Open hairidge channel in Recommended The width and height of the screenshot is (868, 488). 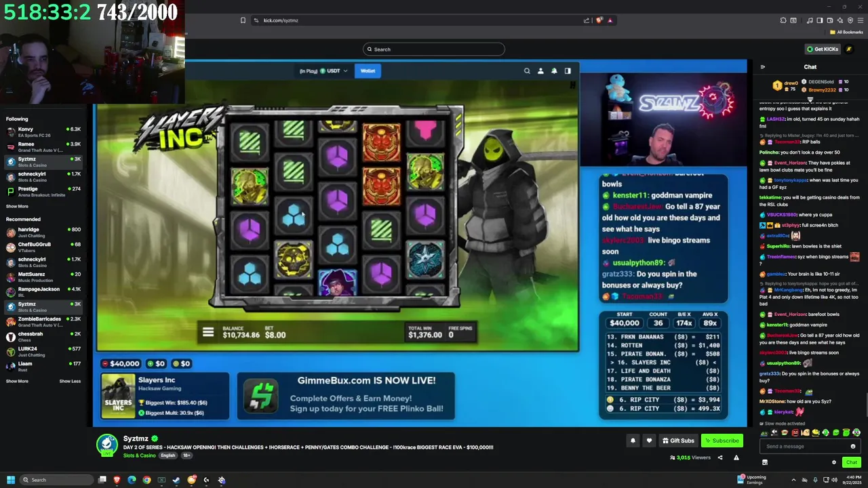43,232
